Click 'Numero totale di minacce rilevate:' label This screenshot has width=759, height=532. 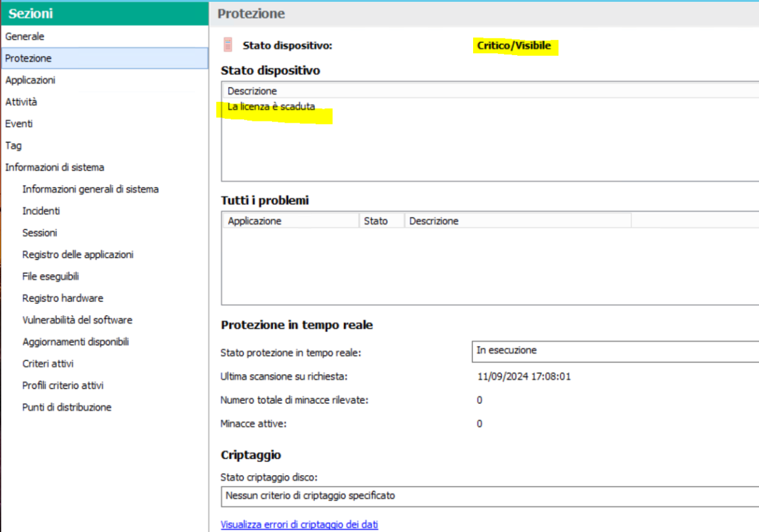pos(294,400)
